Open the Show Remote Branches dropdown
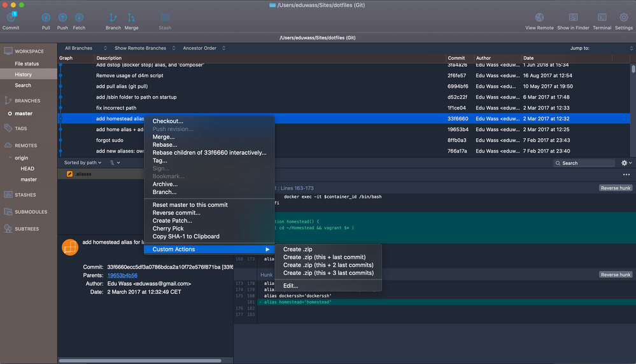This screenshot has width=636, height=364. click(145, 48)
